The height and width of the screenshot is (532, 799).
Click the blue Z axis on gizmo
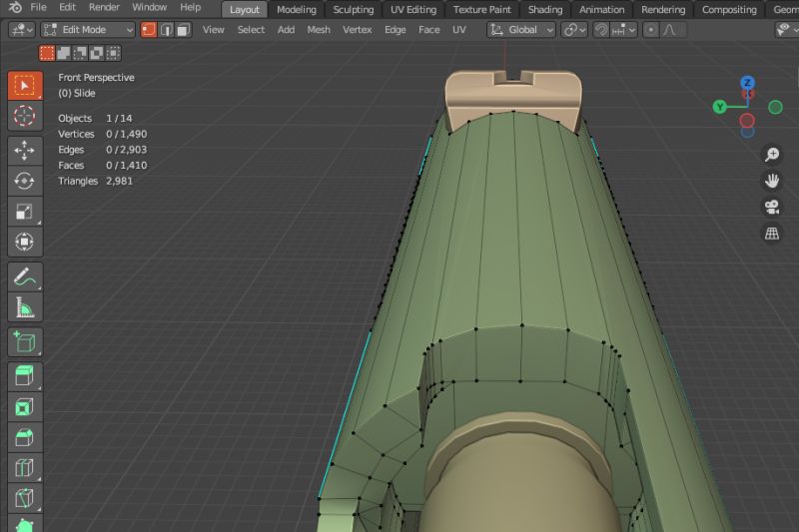pyautogui.click(x=747, y=83)
